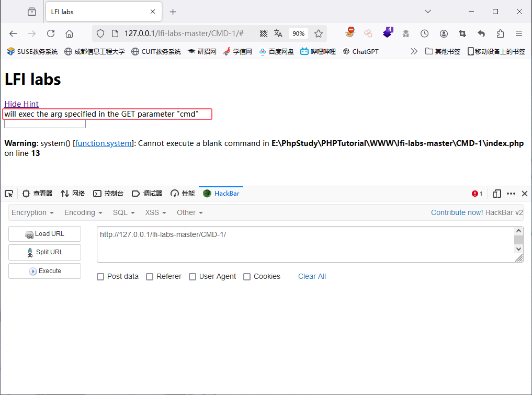Open the browser home page

[70, 33]
